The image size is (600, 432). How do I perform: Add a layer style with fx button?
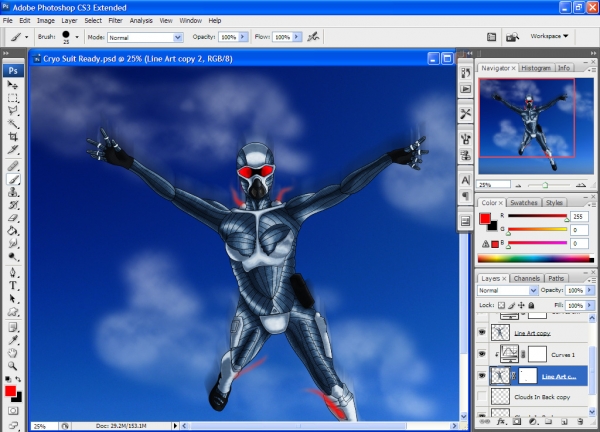tap(501, 422)
